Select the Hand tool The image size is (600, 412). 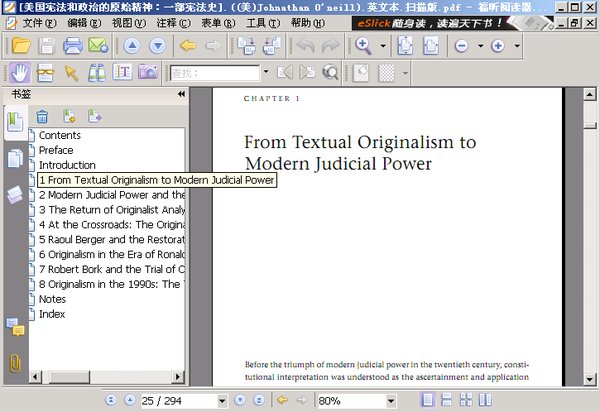(19, 72)
